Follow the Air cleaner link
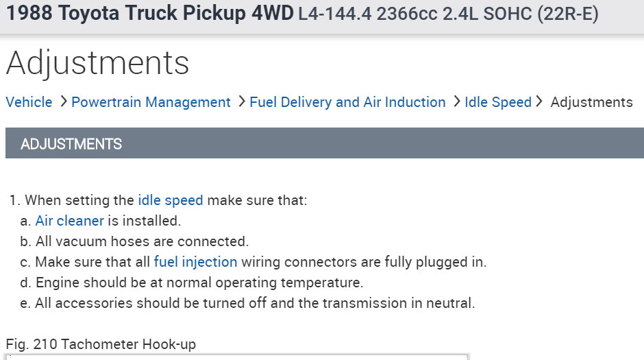The image size is (644, 360). point(69,221)
